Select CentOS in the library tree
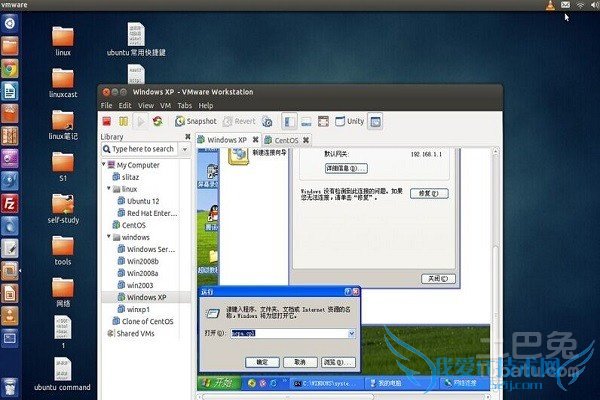600x400 pixels. click(129, 225)
